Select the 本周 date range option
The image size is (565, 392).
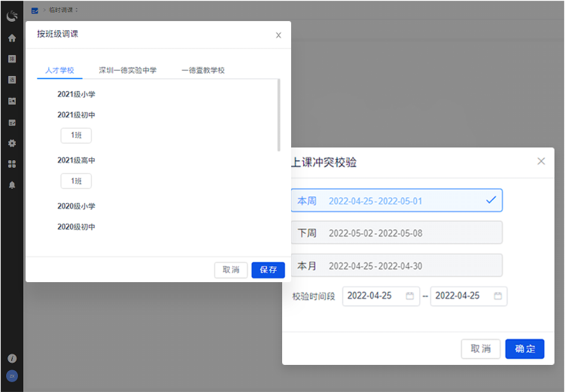(x=396, y=200)
